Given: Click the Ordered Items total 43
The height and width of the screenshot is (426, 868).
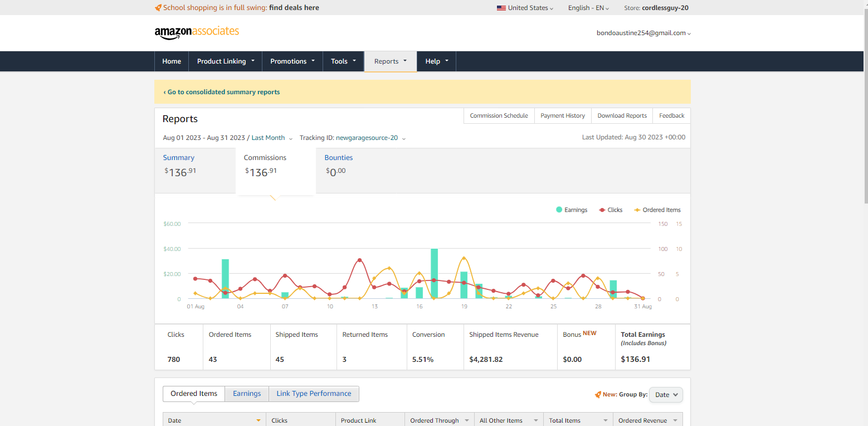Looking at the screenshot, I should tap(213, 359).
